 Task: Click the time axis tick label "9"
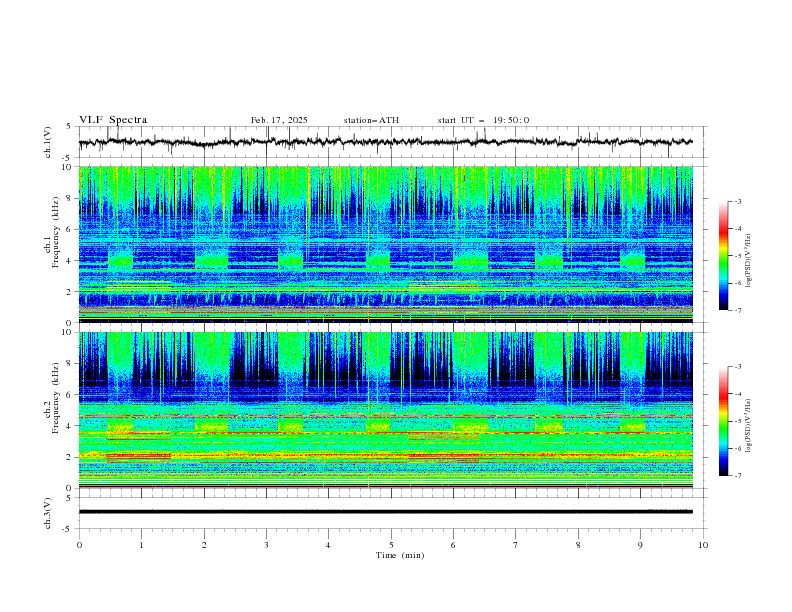[x=640, y=545]
